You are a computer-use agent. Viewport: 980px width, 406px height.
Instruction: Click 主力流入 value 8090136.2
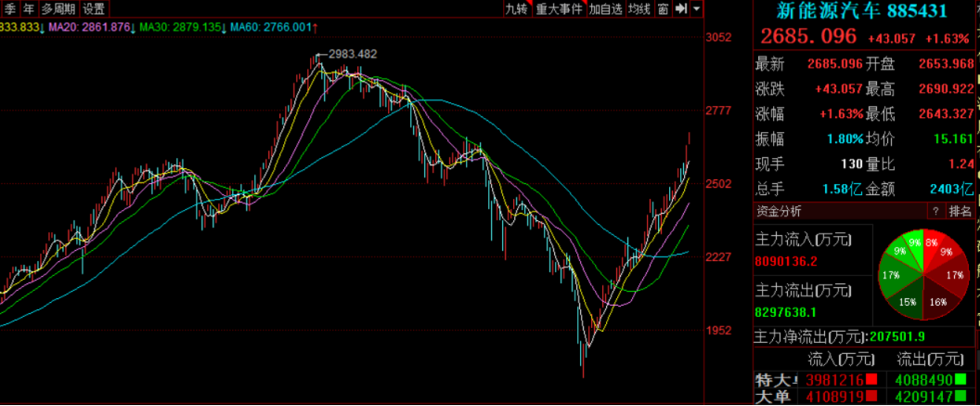coord(787,261)
